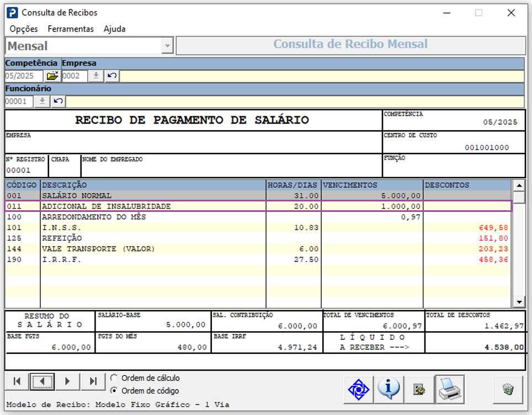Click scrollbar down arrow in receipt table

coord(519,302)
